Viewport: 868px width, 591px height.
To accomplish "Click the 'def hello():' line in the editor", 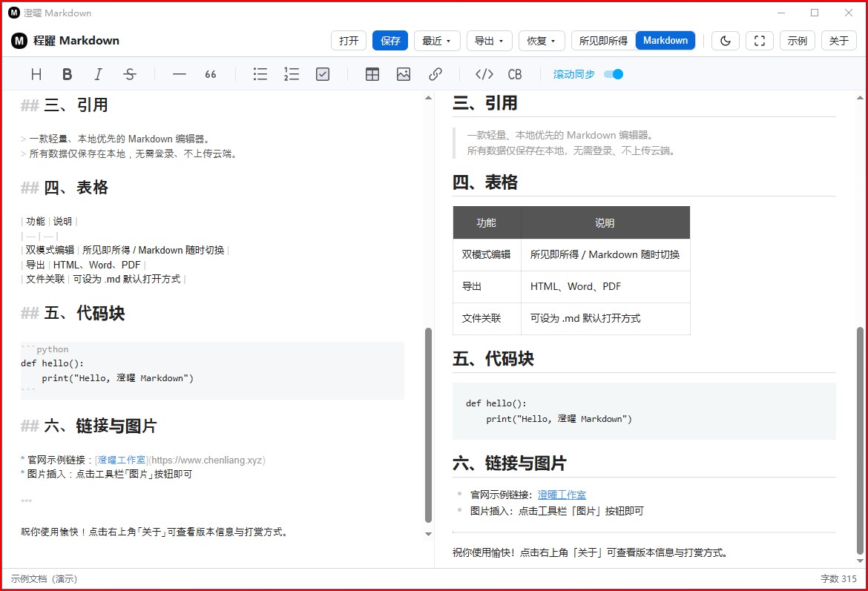I will [x=52, y=363].
